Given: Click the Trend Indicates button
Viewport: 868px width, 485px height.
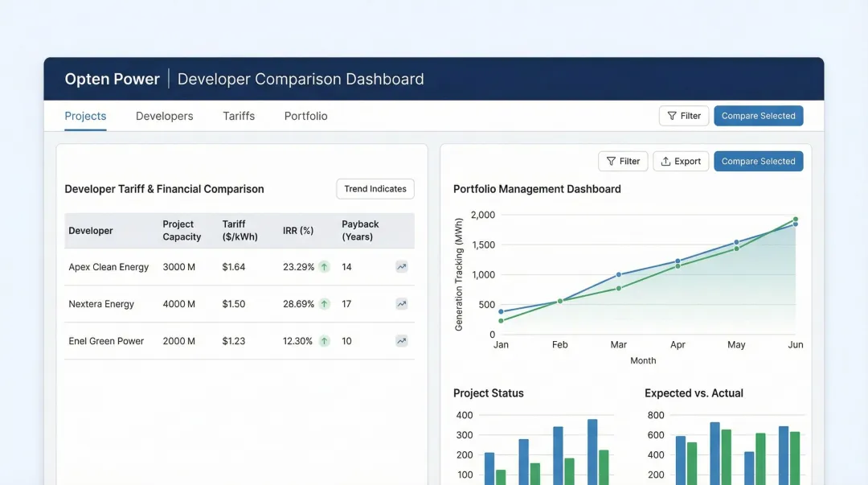Looking at the screenshot, I should (x=375, y=188).
